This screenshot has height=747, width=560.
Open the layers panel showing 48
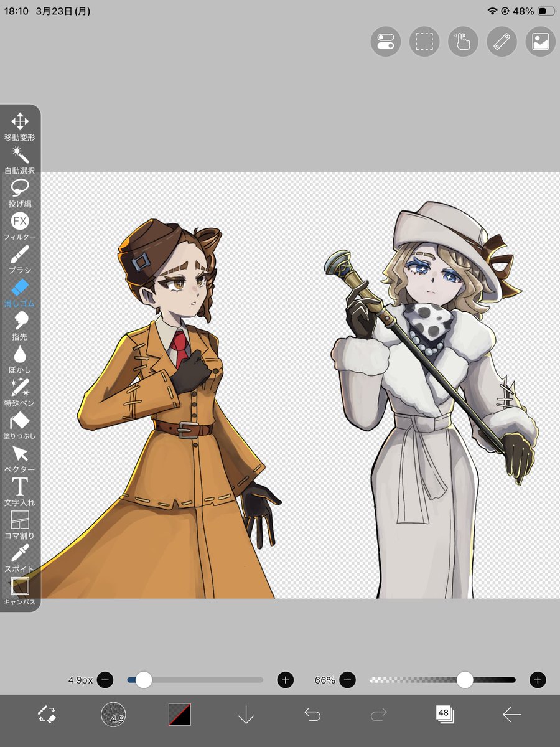pyautogui.click(x=445, y=715)
